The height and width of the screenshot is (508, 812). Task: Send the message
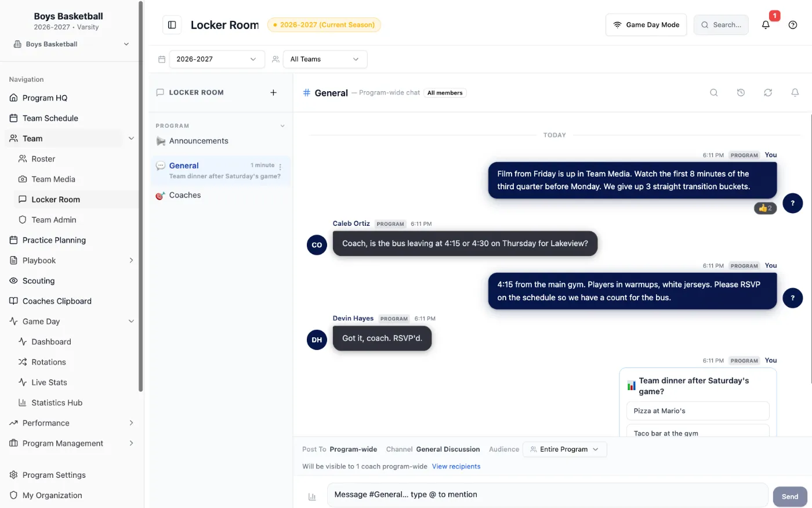click(x=790, y=496)
